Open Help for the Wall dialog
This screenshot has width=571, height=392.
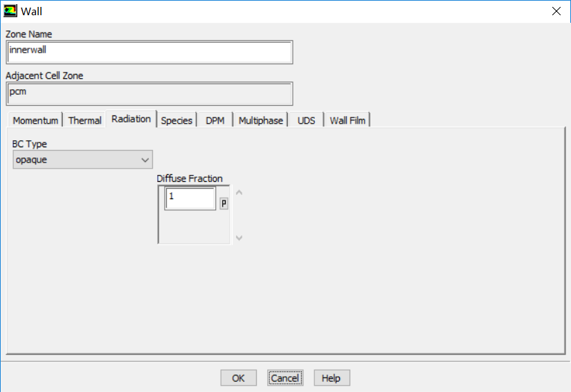[x=332, y=378]
